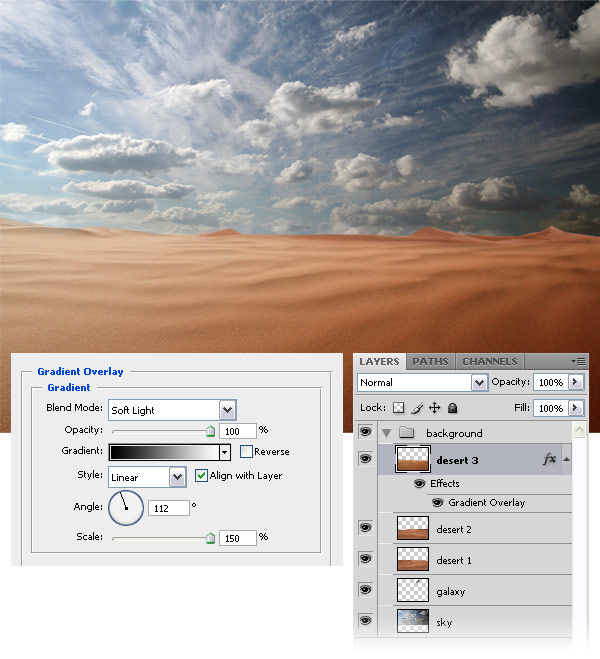The height and width of the screenshot is (659, 600).
Task: Click the lock transparent pixels icon
Action: [398, 408]
